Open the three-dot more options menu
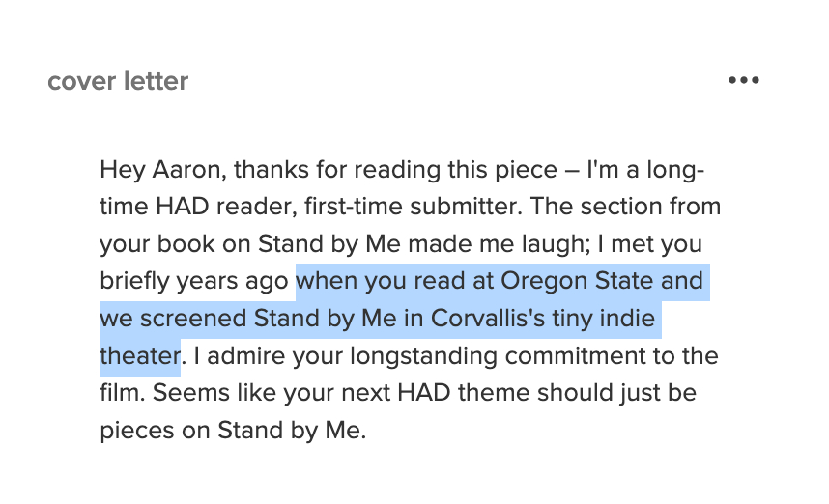Viewport: 829px width, 504px height. (744, 80)
